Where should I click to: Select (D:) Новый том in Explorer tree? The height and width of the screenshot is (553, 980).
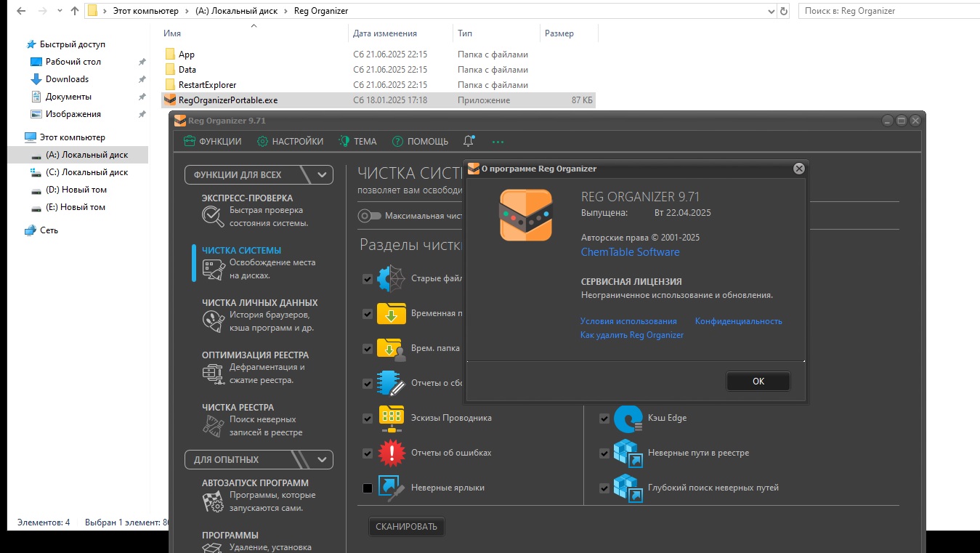click(76, 190)
